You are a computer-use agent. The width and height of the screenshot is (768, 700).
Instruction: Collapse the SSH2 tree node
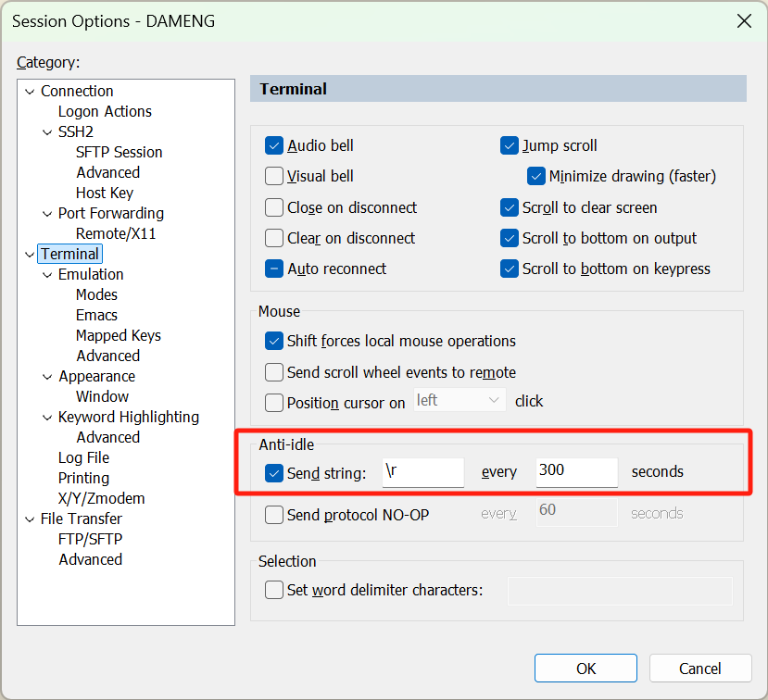tap(47, 131)
